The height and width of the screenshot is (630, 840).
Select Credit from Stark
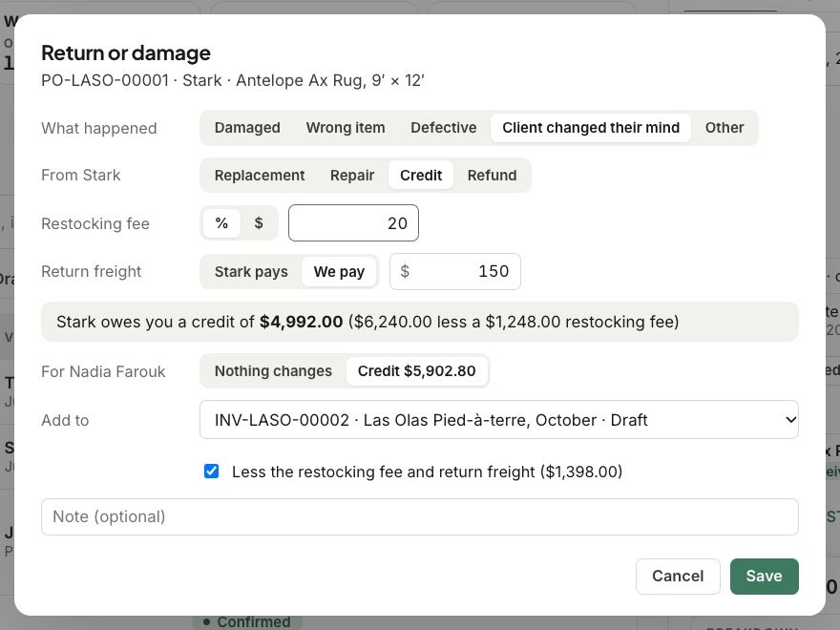pyautogui.click(x=421, y=176)
